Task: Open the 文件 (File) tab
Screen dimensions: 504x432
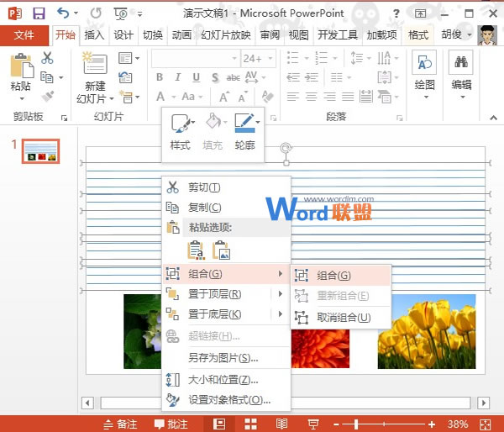Action: pos(24,35)
